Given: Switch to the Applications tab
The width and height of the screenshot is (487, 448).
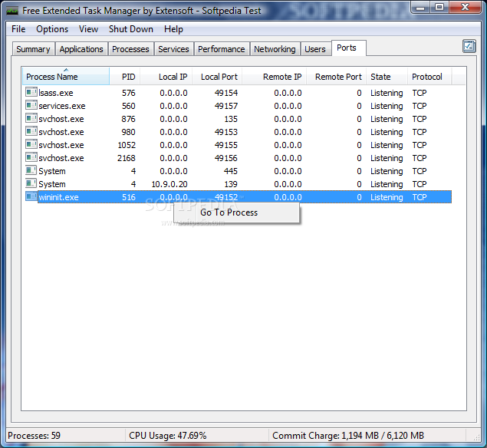Looking at the screenshot, I should 81,49.
